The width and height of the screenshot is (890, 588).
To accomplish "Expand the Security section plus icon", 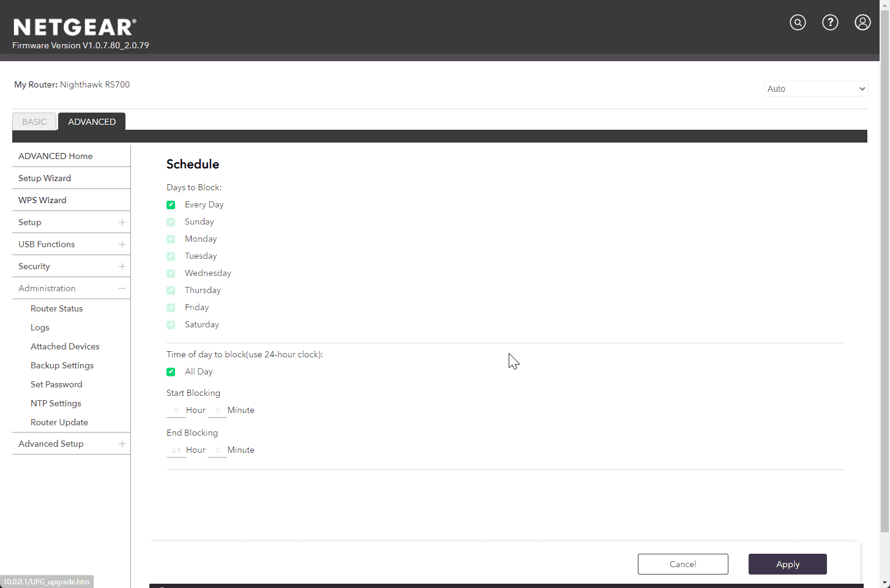I will [x=122, y=266].
